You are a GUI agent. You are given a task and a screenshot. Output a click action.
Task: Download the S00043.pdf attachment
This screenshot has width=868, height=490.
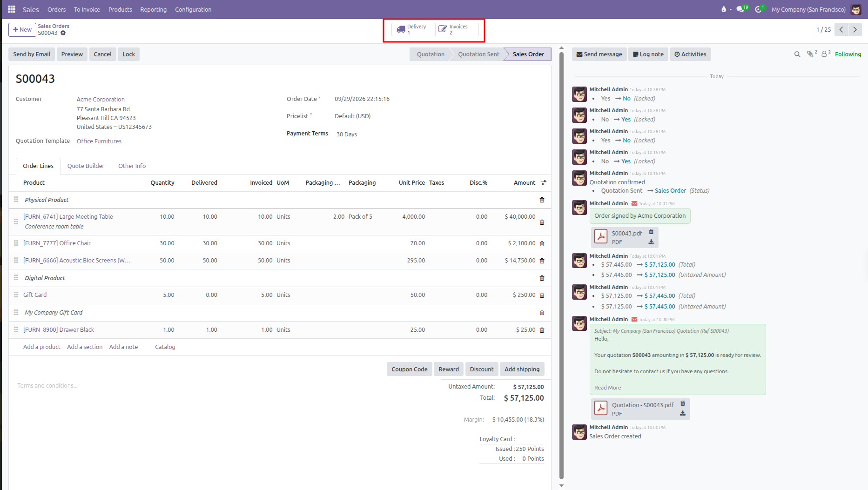coord(651,242)
